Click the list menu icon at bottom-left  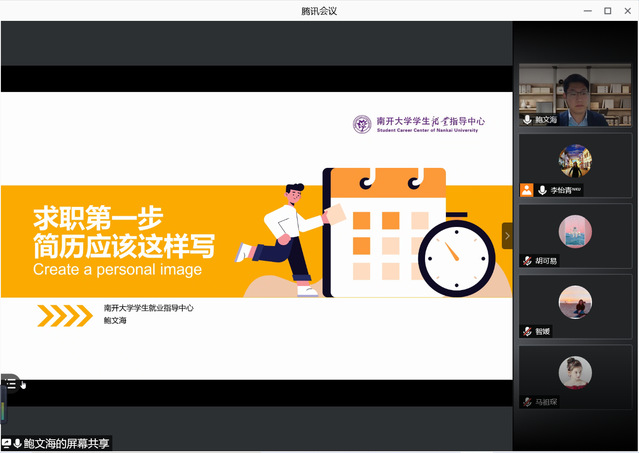coord(10,383)
